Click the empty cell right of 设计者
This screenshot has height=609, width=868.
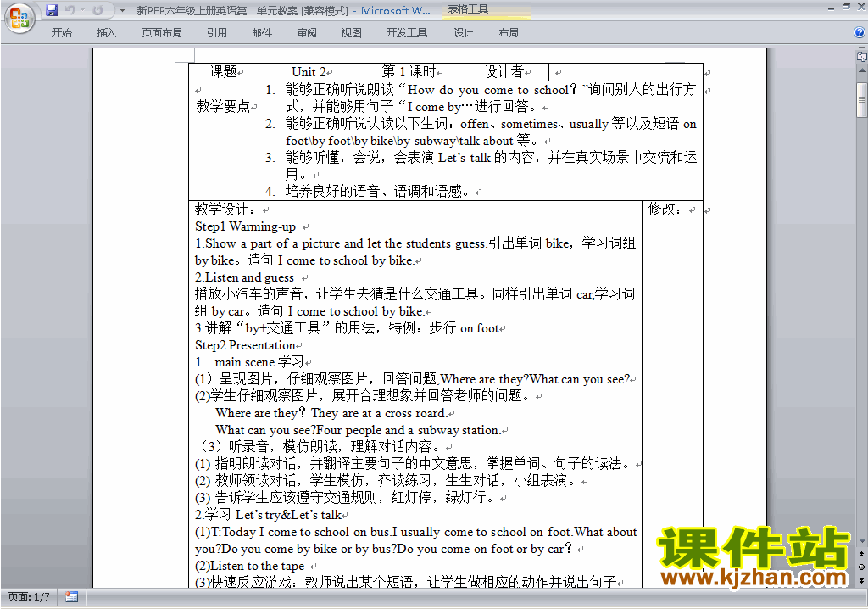(626, 71)
